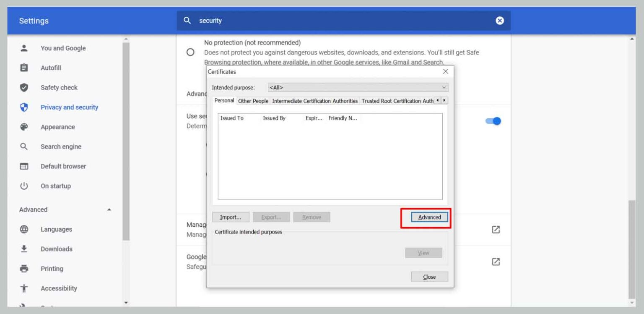Open Appearance settings via the palette icon
The image size is (644, 314).
(24, 127)
